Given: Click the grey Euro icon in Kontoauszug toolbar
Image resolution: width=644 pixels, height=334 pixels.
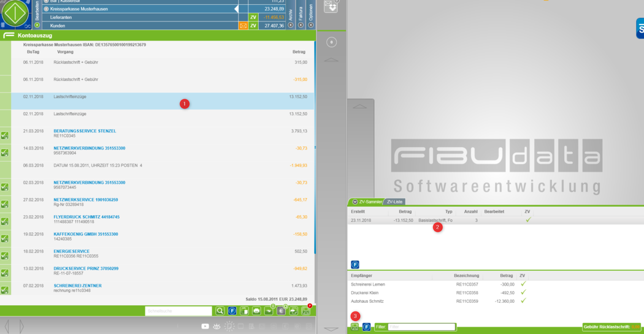Looking at the screenshot, I should (x=281, y=311).
